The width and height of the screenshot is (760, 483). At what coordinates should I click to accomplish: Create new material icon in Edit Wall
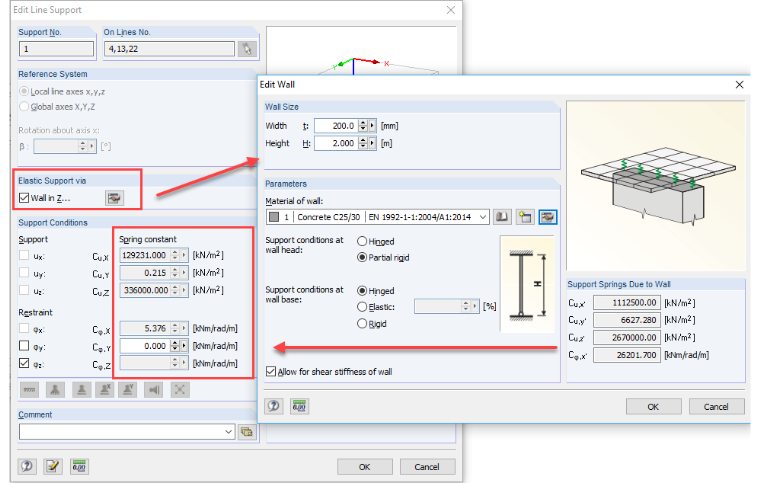click(525, 217)
